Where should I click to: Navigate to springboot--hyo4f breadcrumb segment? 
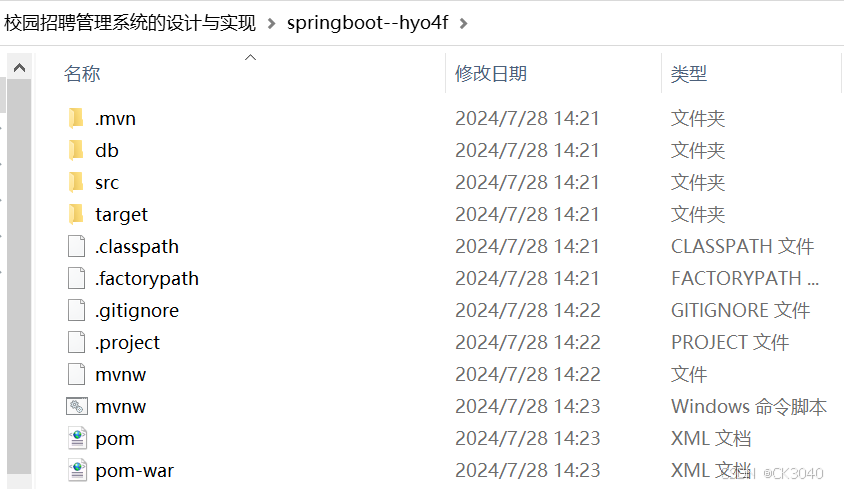coord(368,23)
